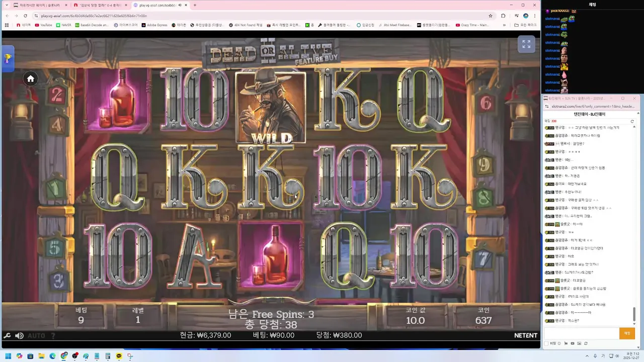Go back in the browser
This screenshot has height=362, width=644.
click(x=7, y=16)
